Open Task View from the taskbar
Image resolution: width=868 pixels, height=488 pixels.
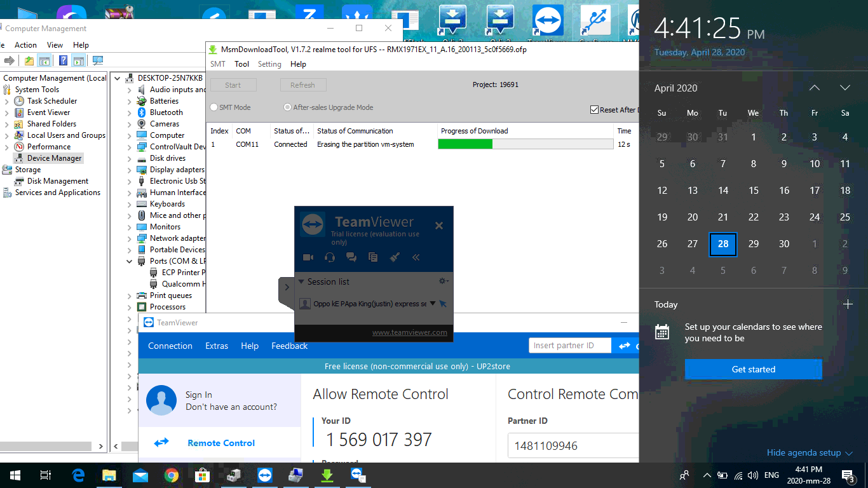click(45, 475)
